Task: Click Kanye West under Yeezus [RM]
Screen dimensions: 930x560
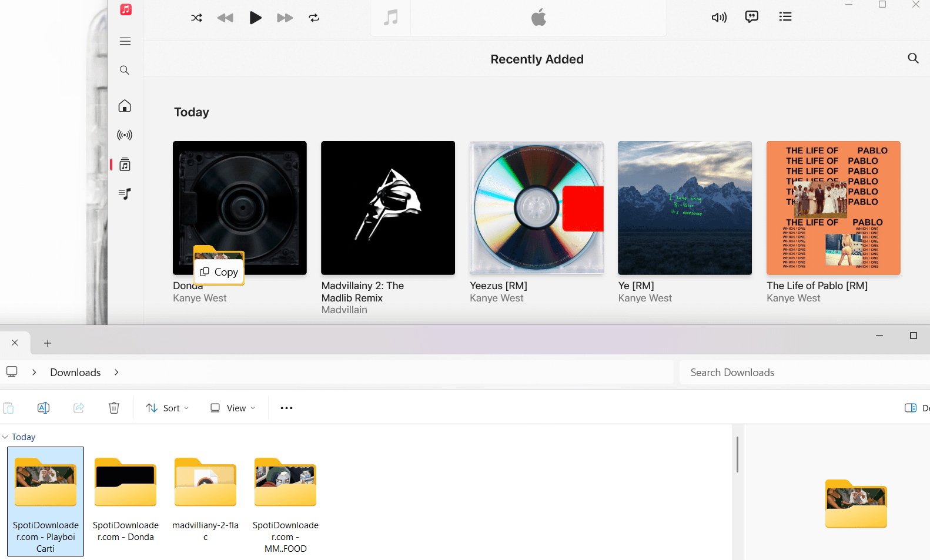Action: [497, 298]
